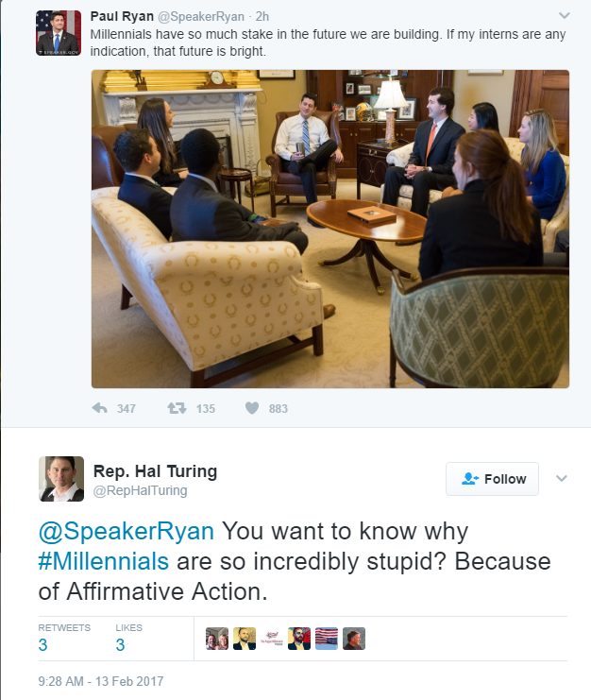Open the @SpeakerRyan mention link
Screen dimensions: 591x700
click(127, 531)
